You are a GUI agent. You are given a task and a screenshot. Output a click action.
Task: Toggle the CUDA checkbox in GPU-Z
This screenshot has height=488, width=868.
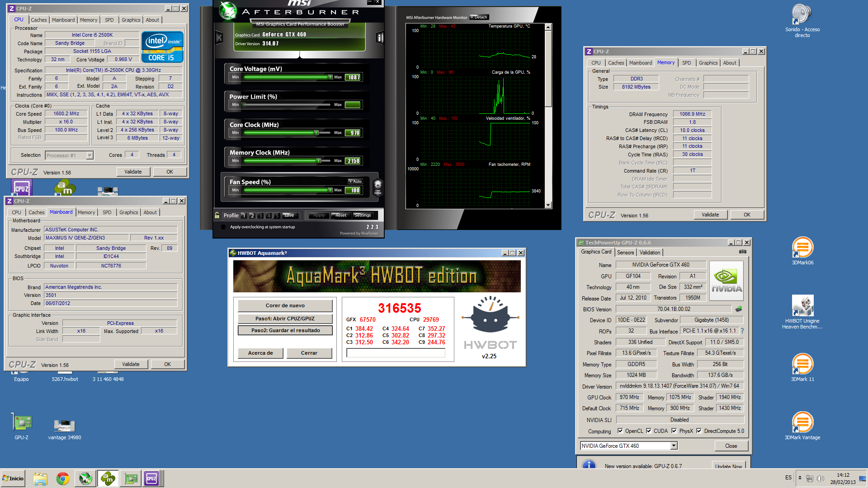point(649,431)
